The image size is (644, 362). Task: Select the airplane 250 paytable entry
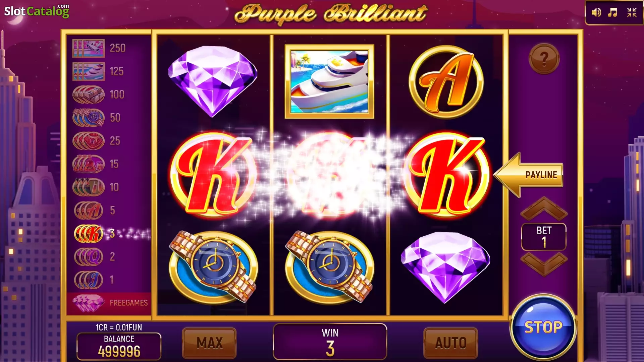[99, 48]
